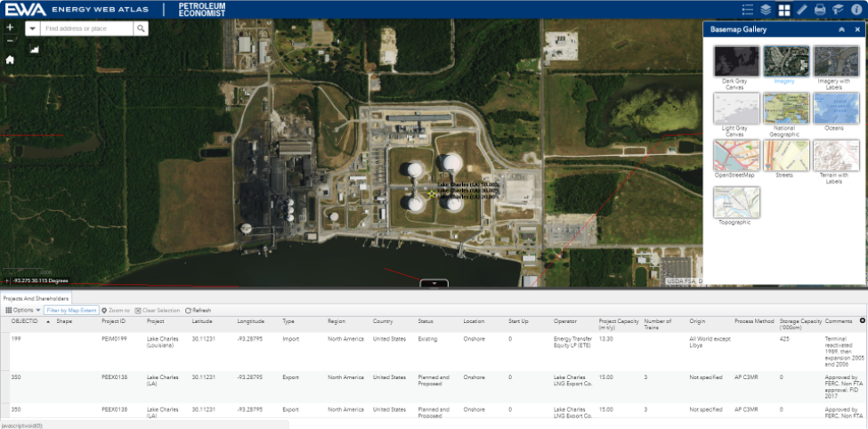Type in the Find address field
868x429 pixels.
87,28
